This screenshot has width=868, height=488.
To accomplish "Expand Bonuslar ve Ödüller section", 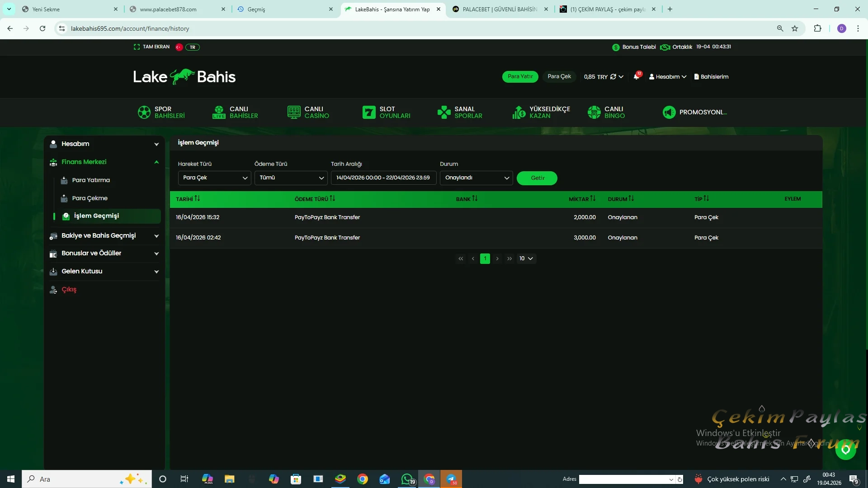I will click(x=104, y=253).
